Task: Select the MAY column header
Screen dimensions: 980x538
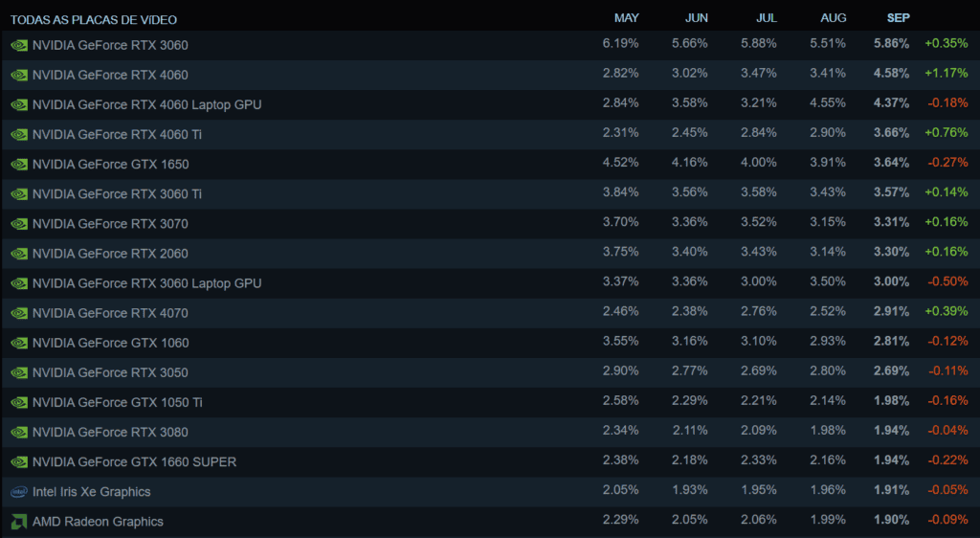Action: [x=627, y=18]
